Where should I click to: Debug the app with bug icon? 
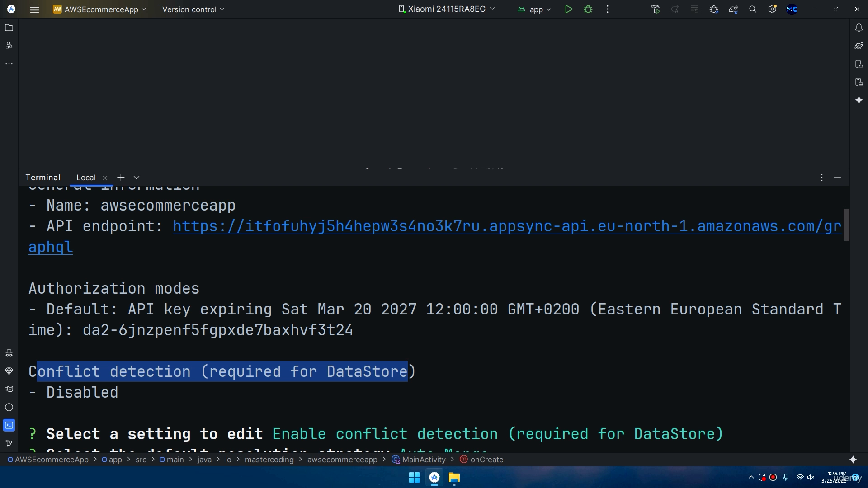click(588, 9)
